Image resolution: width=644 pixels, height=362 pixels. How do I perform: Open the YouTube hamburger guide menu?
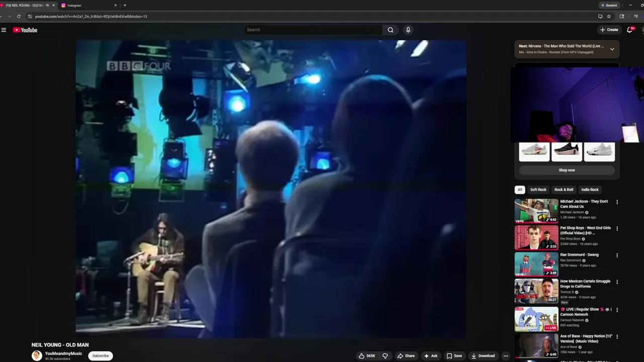pos(4,30)
